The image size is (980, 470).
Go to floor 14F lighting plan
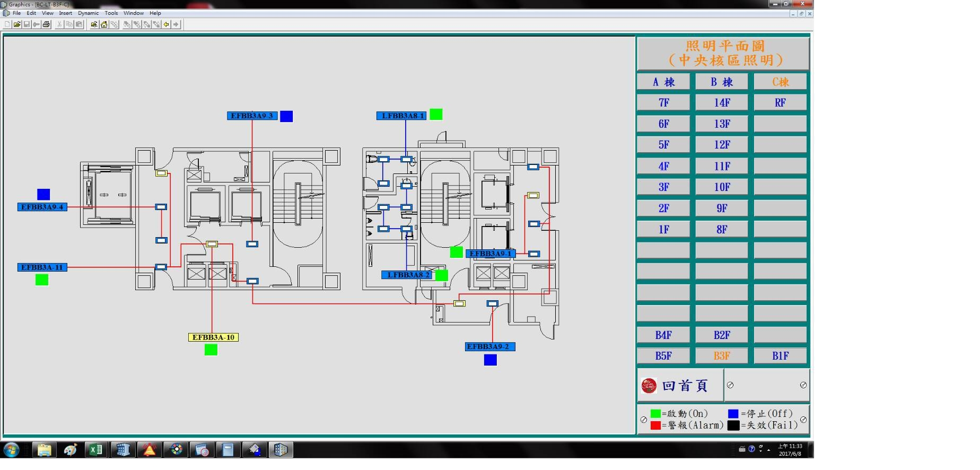click(722, 103)
